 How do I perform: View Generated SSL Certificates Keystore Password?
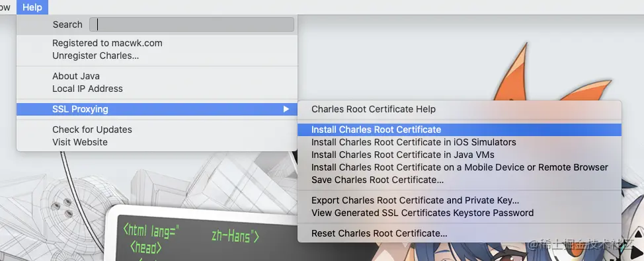(x=459, y=213)
